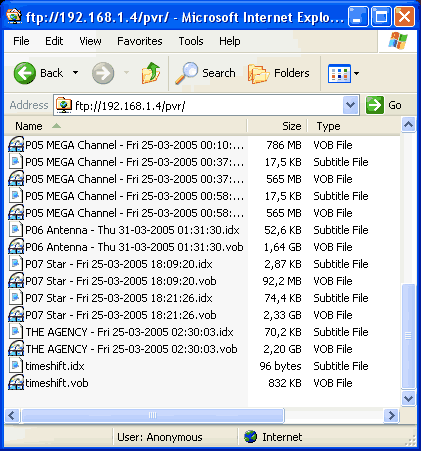The width and height of the screenshot is (421, 451).
Task: Select the timeshift.idx subtitle file icon
Action: (16, 366)
